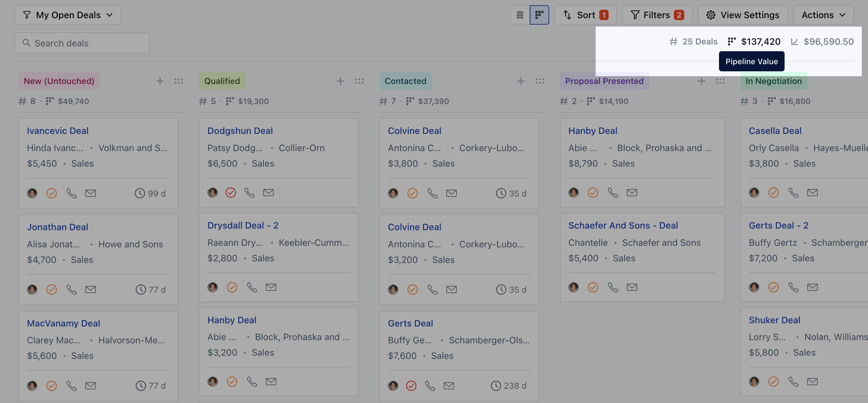Open the Gerts Deal in Contacted
This screenshot has height=403, width=868.
(410, 323)
